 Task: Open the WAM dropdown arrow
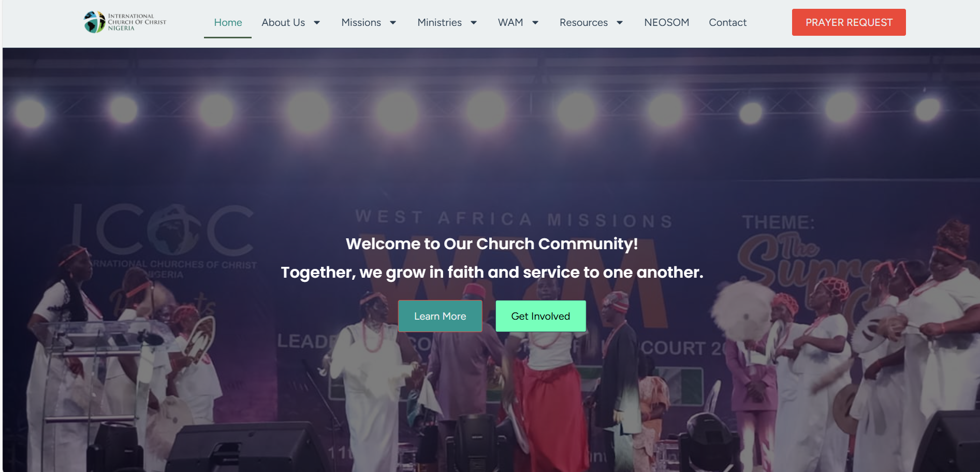coord(535,23)
